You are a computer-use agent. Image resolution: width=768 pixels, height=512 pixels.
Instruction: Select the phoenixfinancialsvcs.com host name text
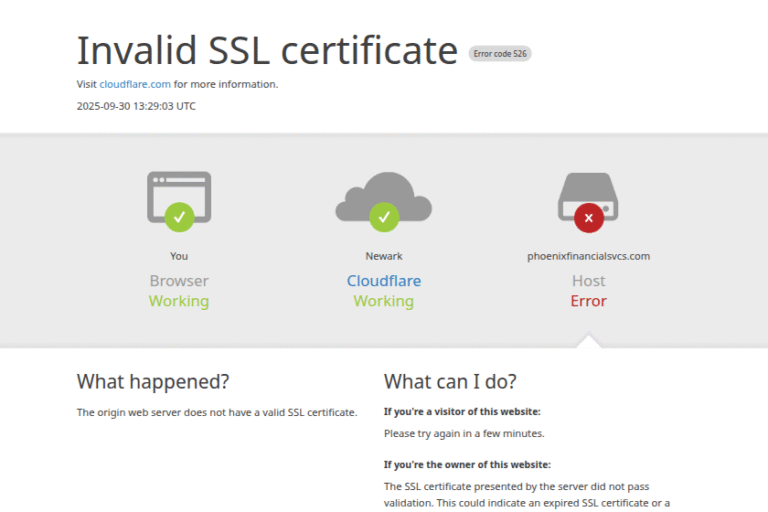(588, 256)
